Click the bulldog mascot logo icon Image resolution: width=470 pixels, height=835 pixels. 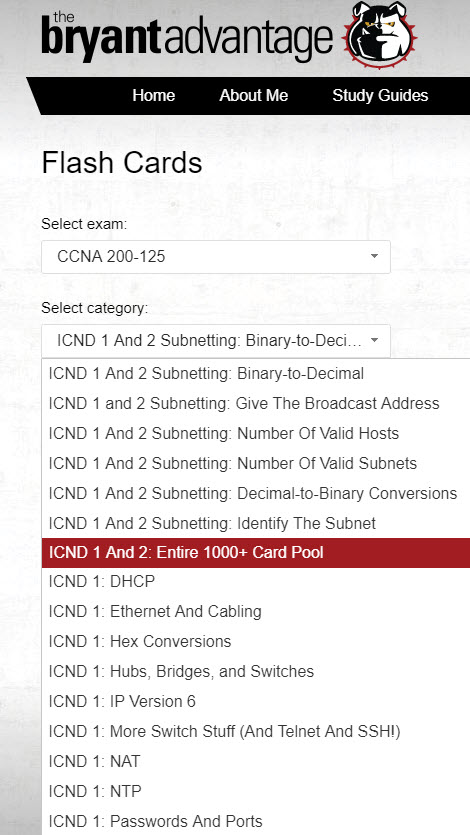click(x=379, y=35)
